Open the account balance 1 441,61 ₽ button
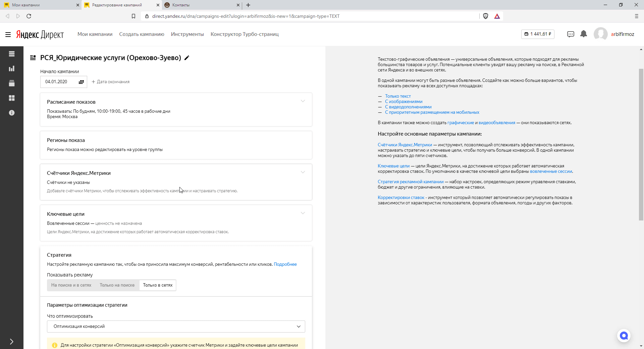644x349 pixels. coord(538,34)
